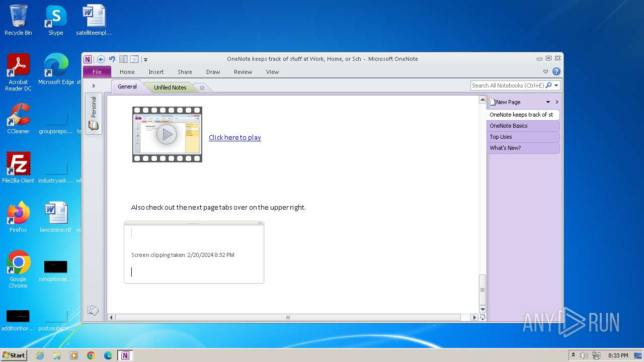Click vertical scrollbar up arrow
Image resolution: width=644 pixels, height=362 pixels.
coord(482,100)
